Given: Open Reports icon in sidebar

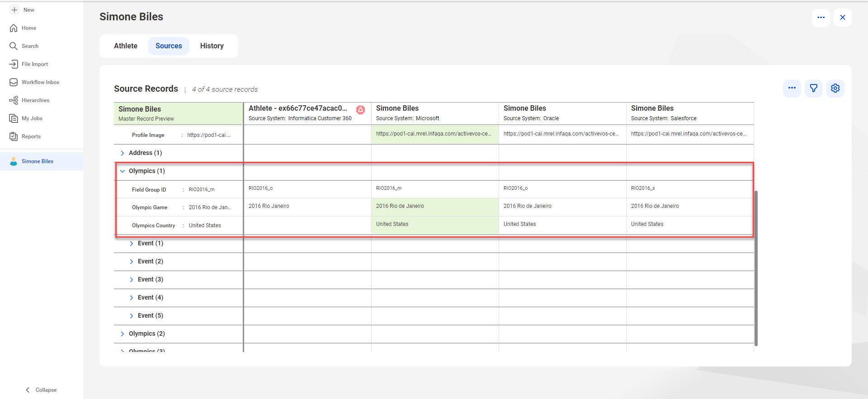Looking at the screenshot, I should tap(14, 136).
